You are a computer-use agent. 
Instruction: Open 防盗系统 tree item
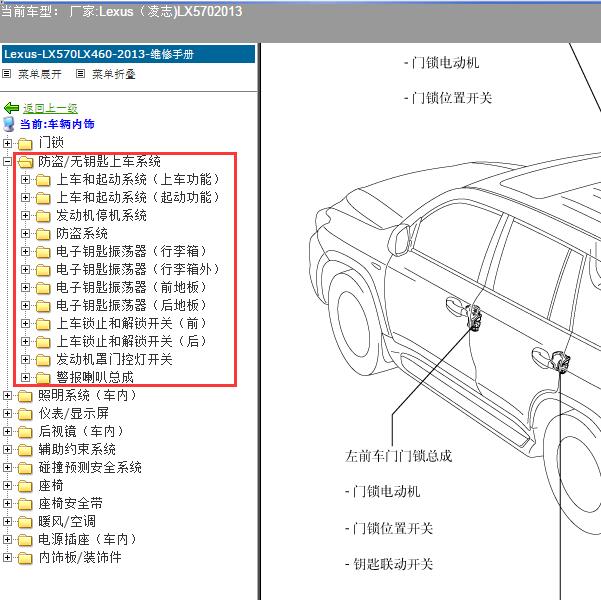(82, 233)
